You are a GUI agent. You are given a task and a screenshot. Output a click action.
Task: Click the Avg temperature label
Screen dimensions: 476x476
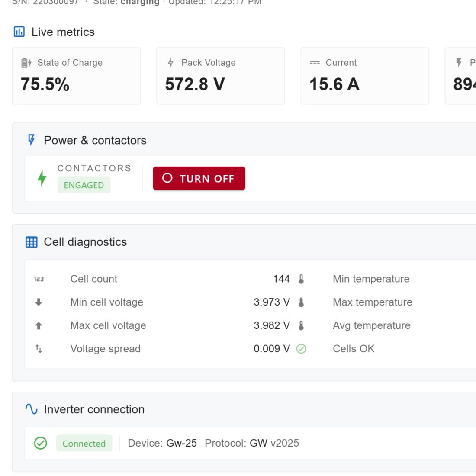[372, 325]
